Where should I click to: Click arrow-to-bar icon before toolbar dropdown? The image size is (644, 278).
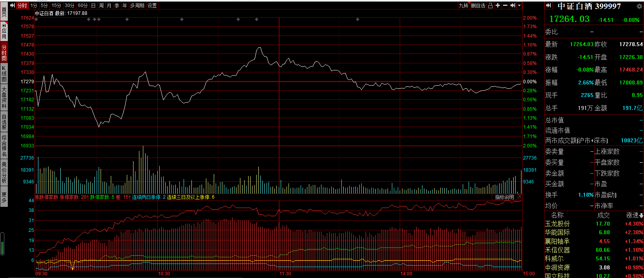click(x=512, y=5)
